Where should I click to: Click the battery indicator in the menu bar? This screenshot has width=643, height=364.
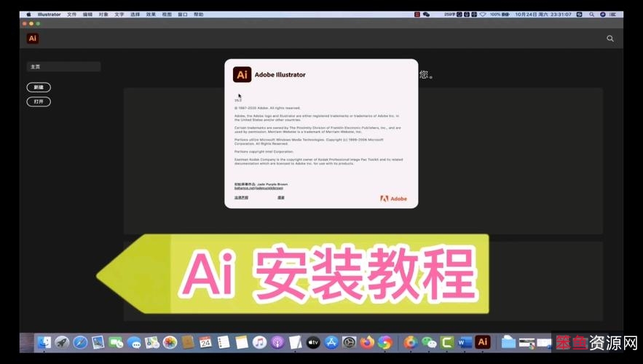pyautogui.click(x=500, y=15)
